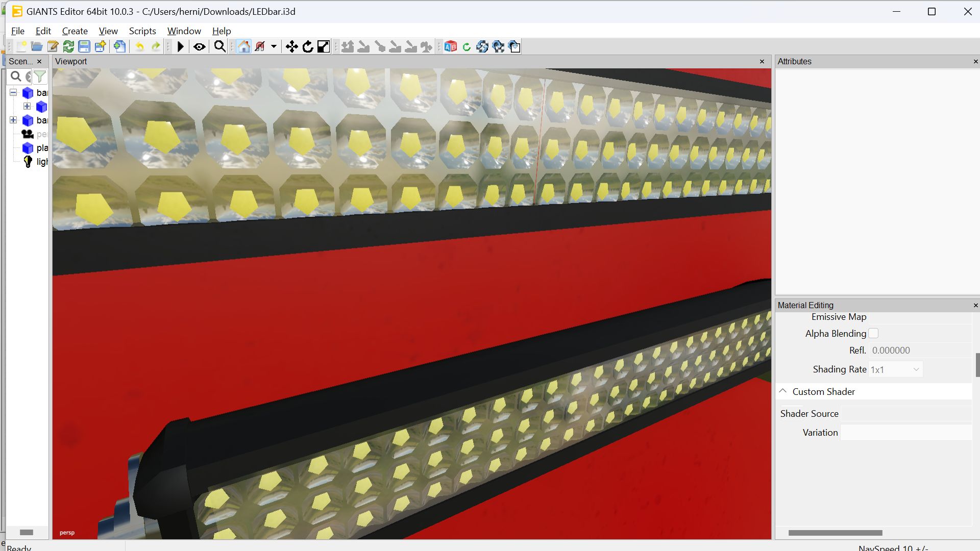Open the Shading Rate dropdown
Image resolution: width=980 pixels, height=551 pixels.
[896, 369]
